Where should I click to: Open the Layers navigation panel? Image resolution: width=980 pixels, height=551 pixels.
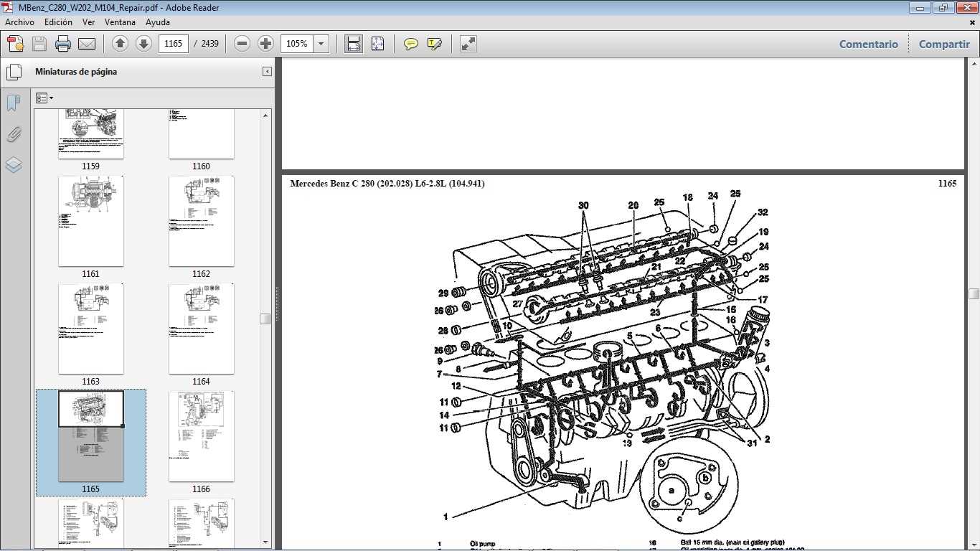tap(13, 165)
